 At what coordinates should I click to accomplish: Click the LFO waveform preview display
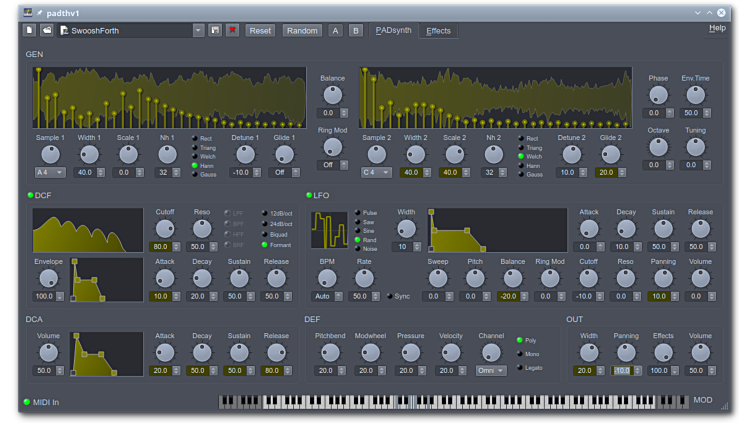pyautogui.click(x=329, y=230)
